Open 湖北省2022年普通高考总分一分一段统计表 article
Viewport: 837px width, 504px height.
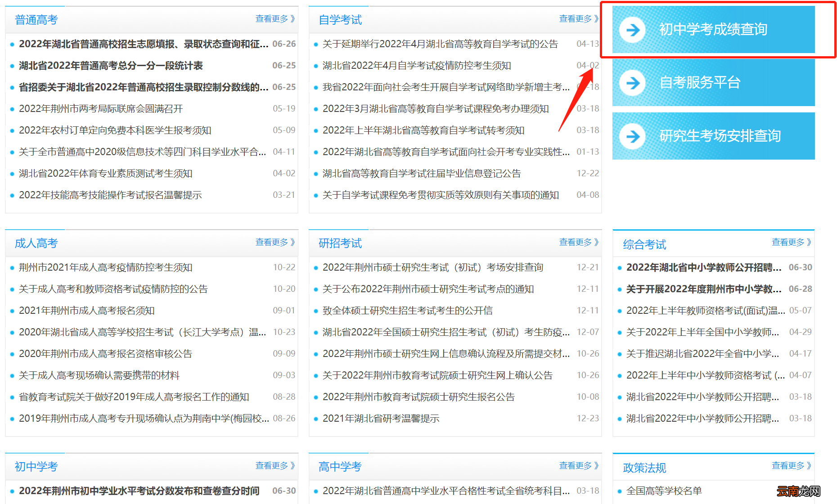click(x=111, y=66)
